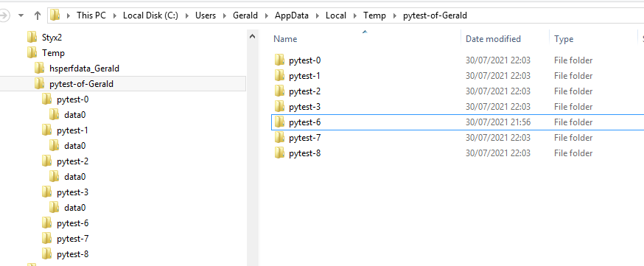
Task: Click Styx2 folder icon in tree
Action: 32,38
